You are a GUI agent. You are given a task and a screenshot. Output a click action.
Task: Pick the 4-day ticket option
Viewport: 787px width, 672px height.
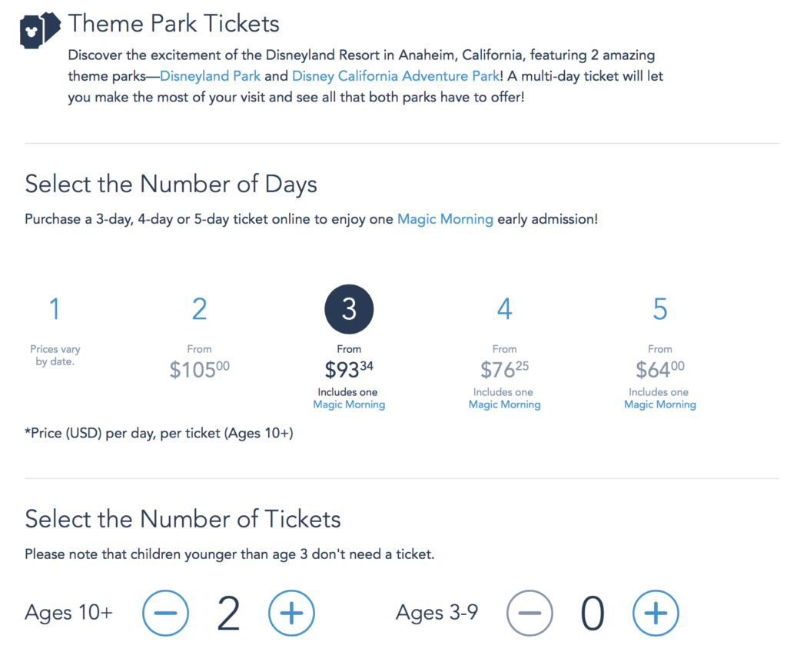pyautogui.click(x=504, y=309)
